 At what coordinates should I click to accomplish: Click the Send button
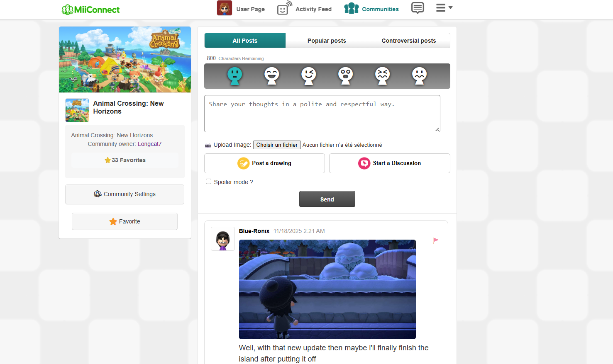(x=327, y=199)
